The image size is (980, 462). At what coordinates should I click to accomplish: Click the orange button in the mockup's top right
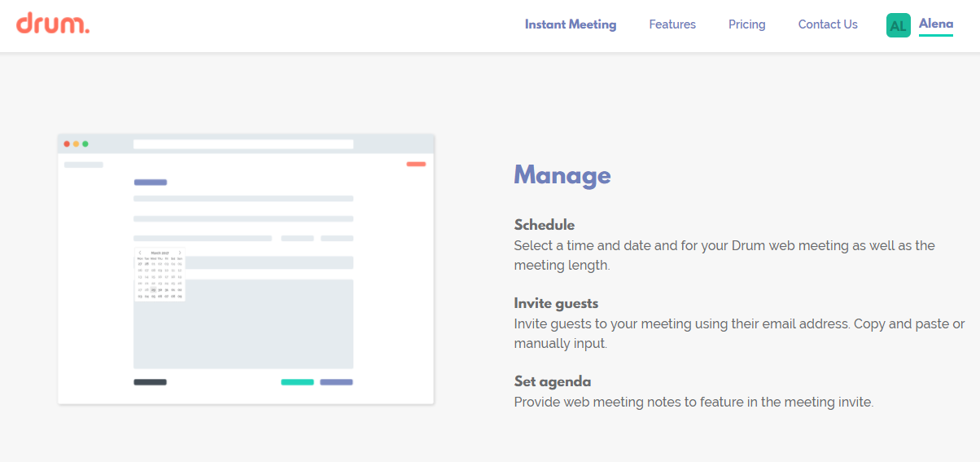pos(416,164)
